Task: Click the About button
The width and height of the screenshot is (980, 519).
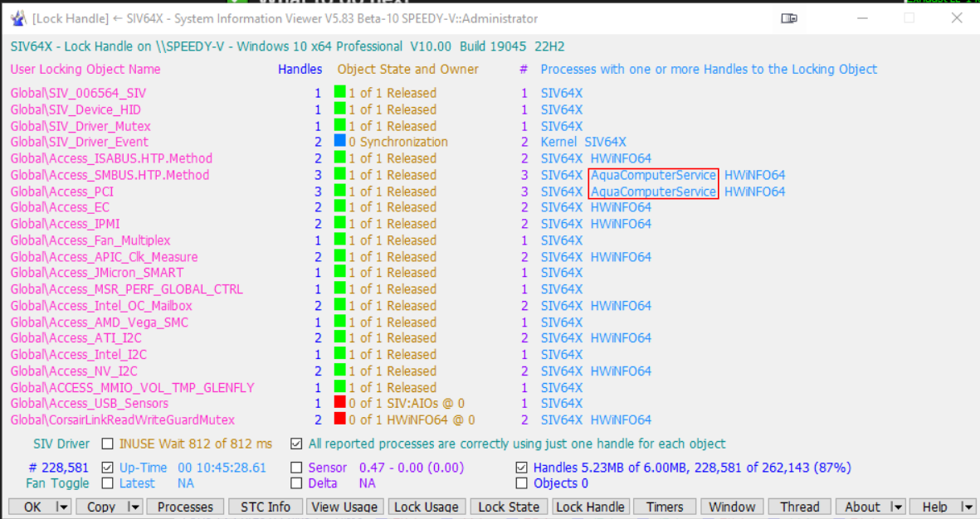Action: [862, 507]
